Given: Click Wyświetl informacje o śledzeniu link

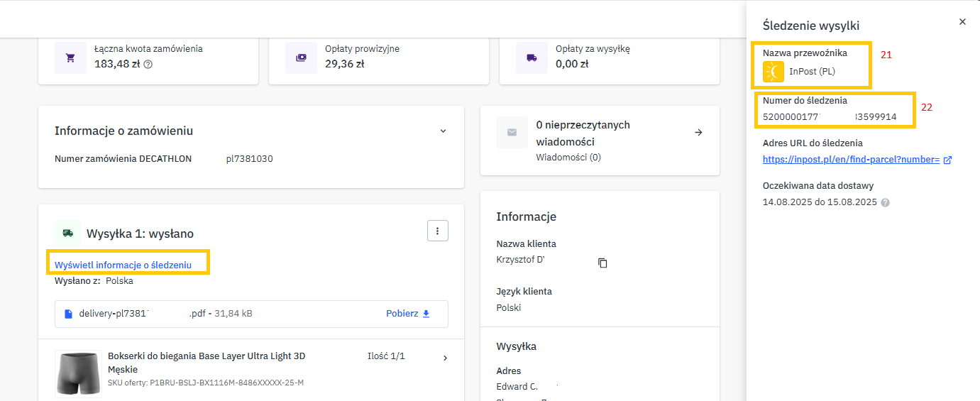Looking at the screenshot, I should 123,265.
